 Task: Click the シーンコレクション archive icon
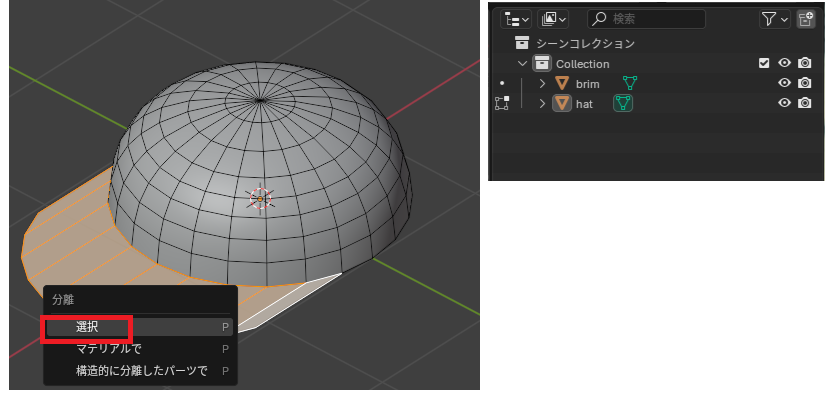click(522, 43)
